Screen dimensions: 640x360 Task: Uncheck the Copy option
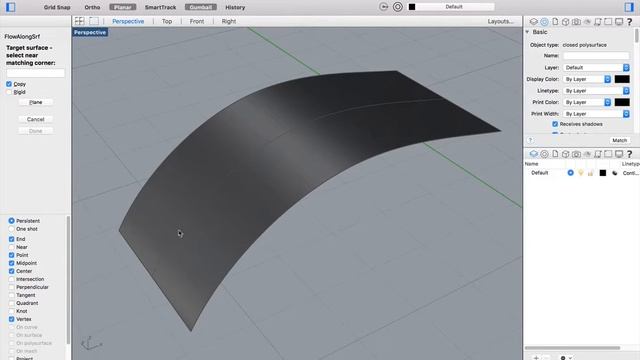pyautogui.click(x=9, y=84)
